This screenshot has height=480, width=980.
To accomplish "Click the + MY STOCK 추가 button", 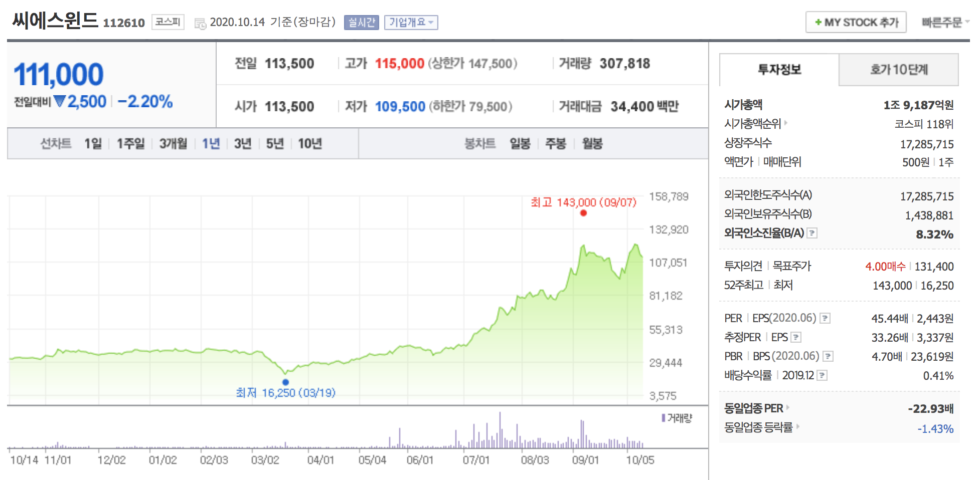I will [855, 22].
